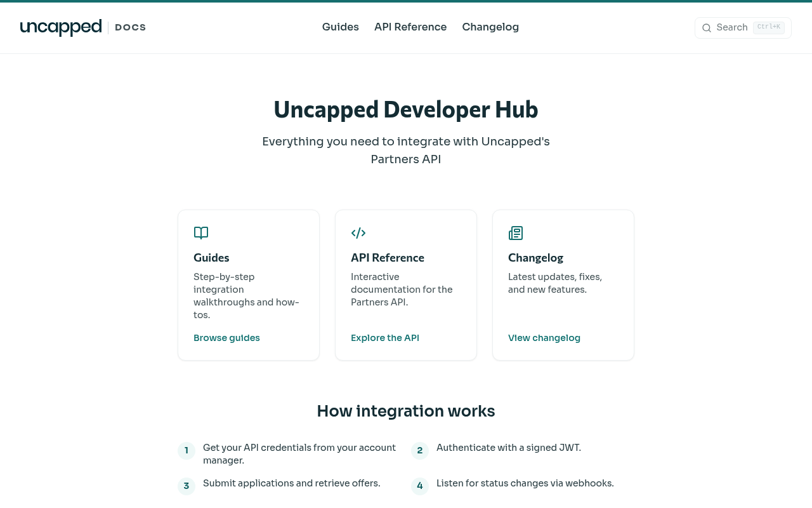Click text 'Get your API credentials from your account manager.'
812x508 pixels.
(299, 454)
